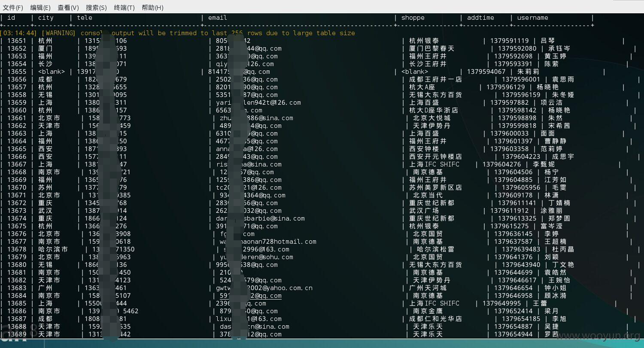Click city cell 厦门
Image resolution: width=644 pixels, height=348 pixels.
(46, 48)
